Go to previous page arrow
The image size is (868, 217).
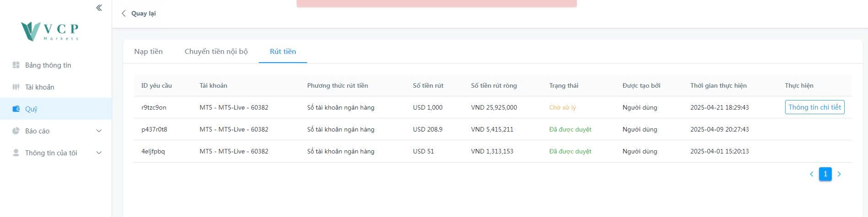812,174
